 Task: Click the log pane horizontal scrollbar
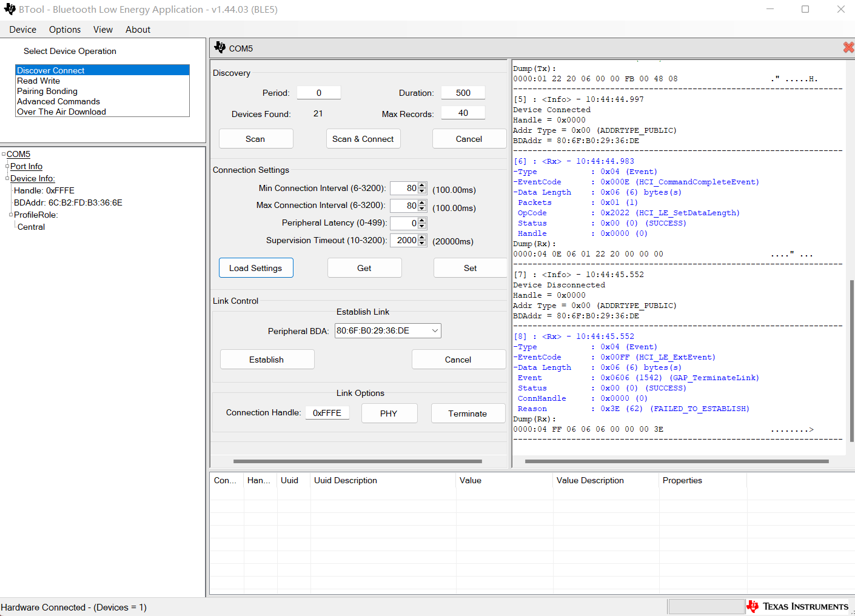[x=677, y=461]
